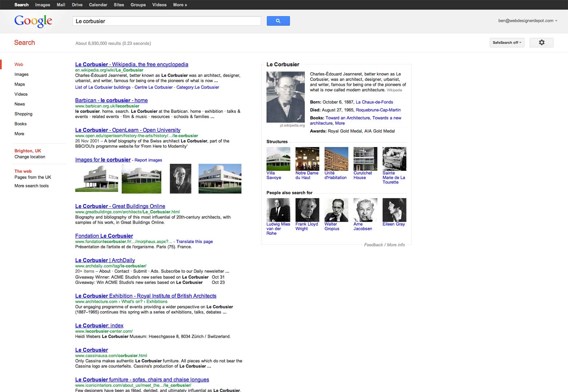Image resolution: width=568 pixels, height=392 pixels.
Task: Click Le Corbusier's portrait in knowledge panel
Action: (285, 97)
